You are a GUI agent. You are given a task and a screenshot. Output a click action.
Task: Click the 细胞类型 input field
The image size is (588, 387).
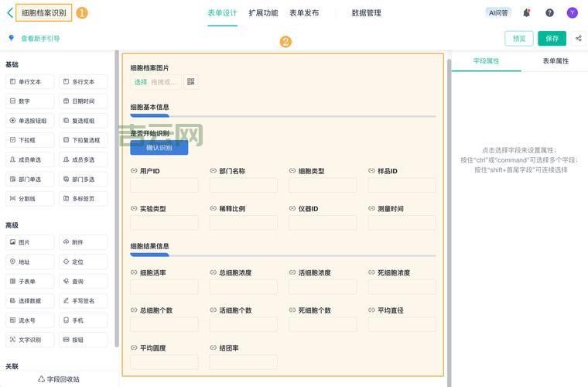click(323, 186)
